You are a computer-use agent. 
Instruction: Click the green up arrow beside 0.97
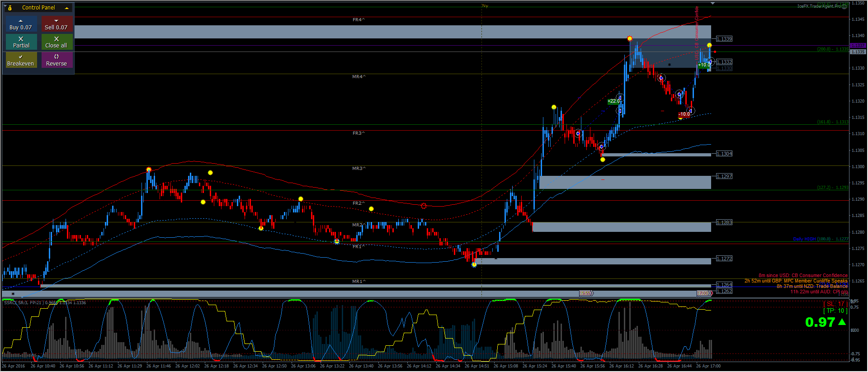[842, 322]
